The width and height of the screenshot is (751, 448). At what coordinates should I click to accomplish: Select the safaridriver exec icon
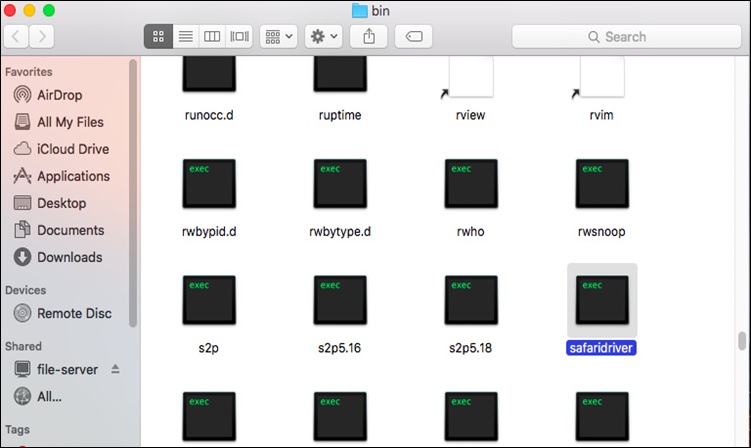pyautogui.click(x=602, y=300)
